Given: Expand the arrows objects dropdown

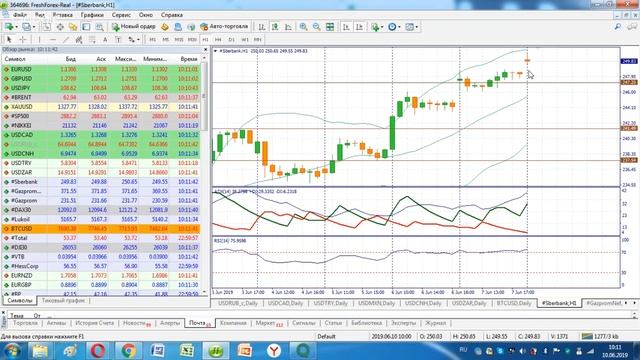Looking at the screenshot, I should [x=138, y=40].
